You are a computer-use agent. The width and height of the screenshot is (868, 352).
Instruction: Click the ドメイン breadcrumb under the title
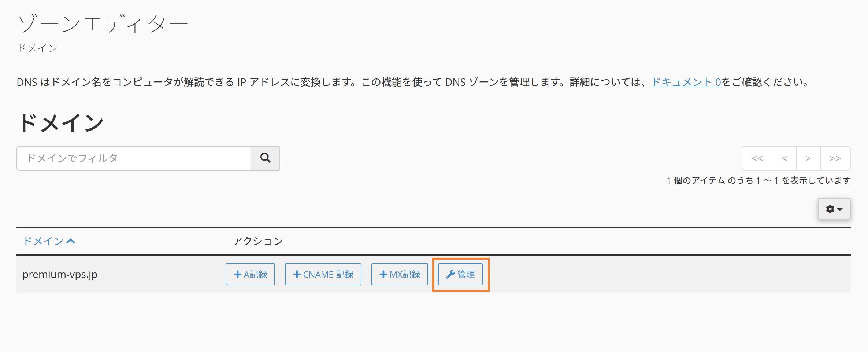coord(38,48)
